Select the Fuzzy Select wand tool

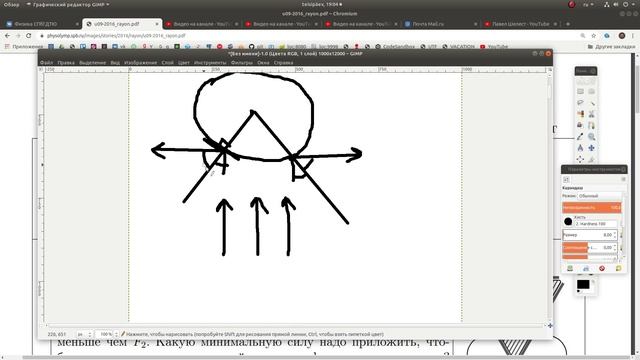pyautogui.click(x=591, y=102)
